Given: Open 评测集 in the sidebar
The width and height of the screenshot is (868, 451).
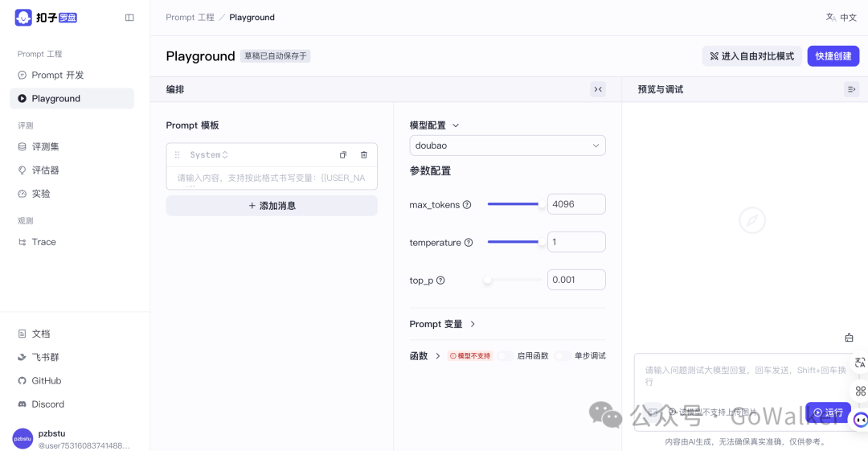Looking at the screenshot, I should pos(72,147).
